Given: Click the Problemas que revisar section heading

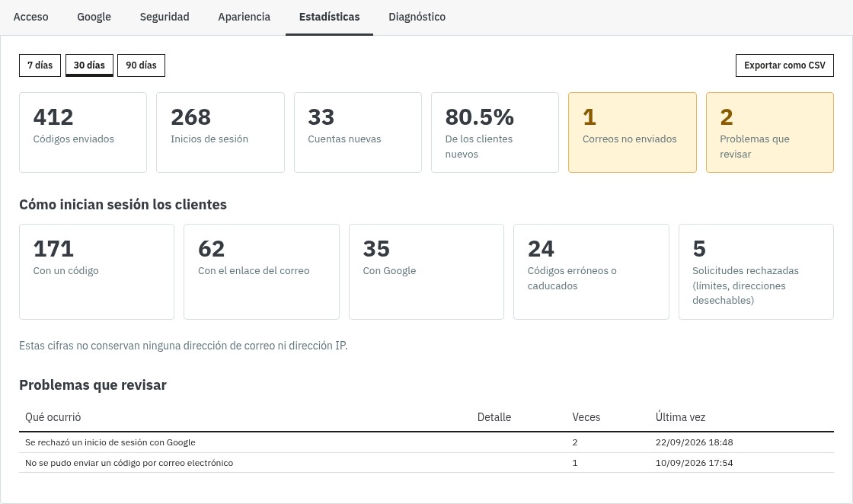Looking at the screenshot, I should (92, 385).
